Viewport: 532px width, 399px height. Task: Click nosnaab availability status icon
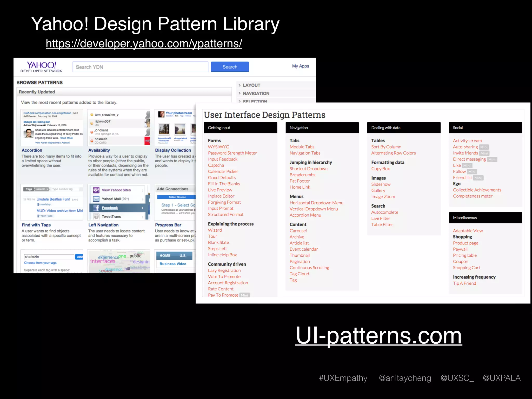(92, 141)
